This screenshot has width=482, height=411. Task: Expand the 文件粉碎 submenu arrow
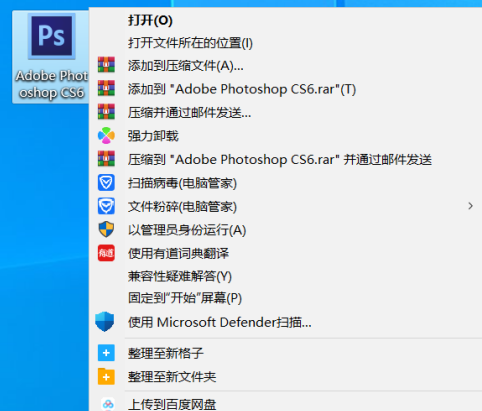click(470, 206)
